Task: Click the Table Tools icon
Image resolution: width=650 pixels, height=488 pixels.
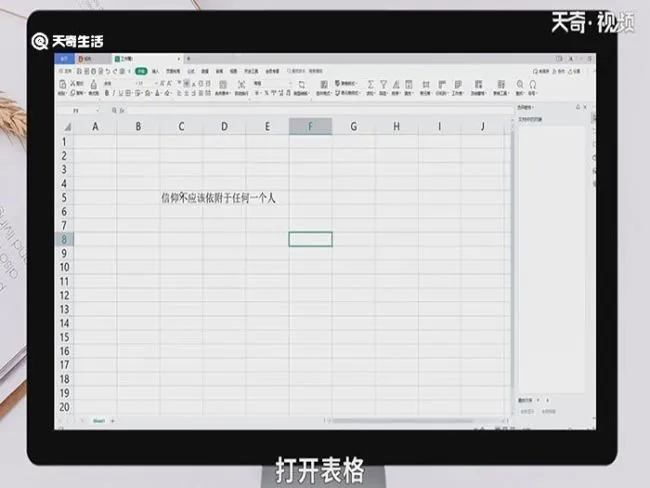Action: 501,85
